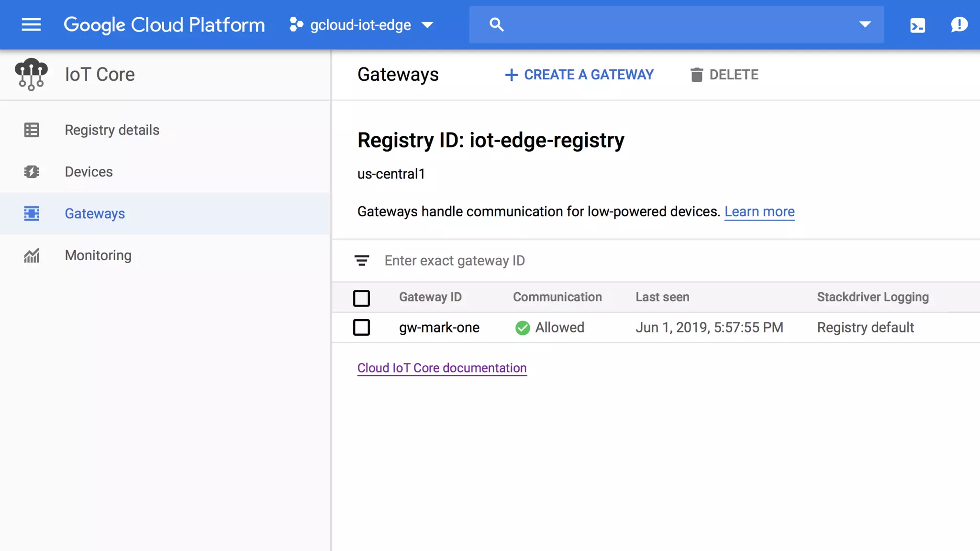Image resolution: width=980 pixels, height=551 pixels.
Task: Open Registry details in sidebar
Action: 112,130
